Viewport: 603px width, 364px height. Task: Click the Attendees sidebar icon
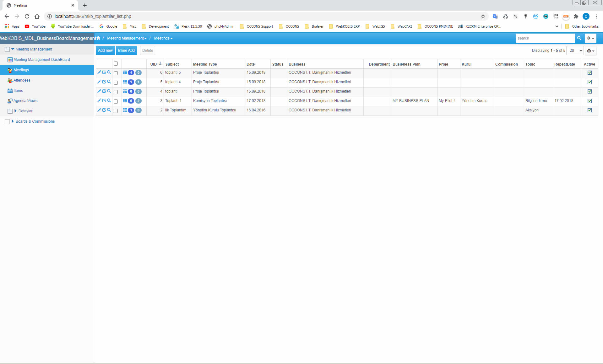[10, 81]
